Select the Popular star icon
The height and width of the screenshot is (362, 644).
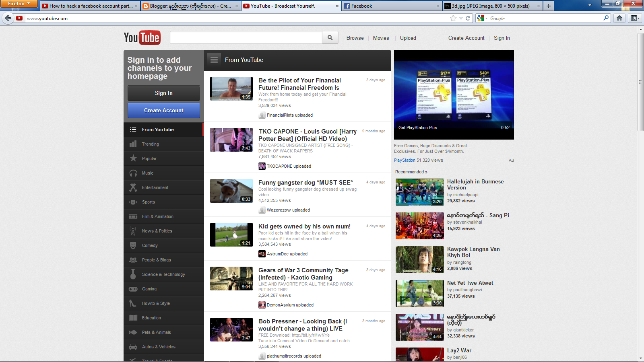click(x=133, y=158)
